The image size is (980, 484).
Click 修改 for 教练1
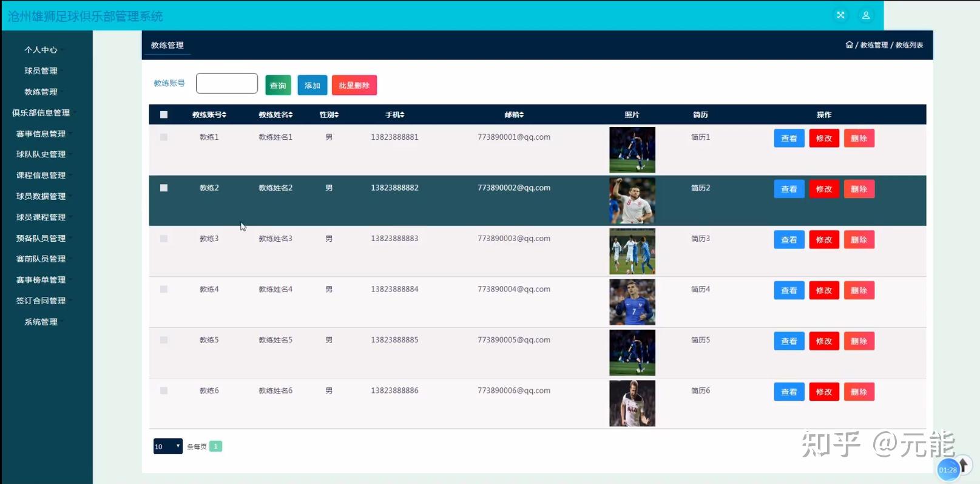tap(824, 138)
